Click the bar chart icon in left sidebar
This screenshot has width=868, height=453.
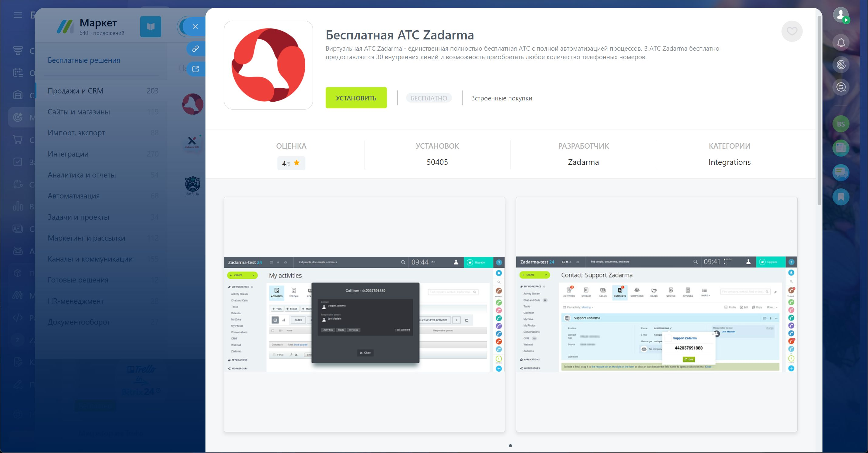pyautogui.click(x=18, y=206)
